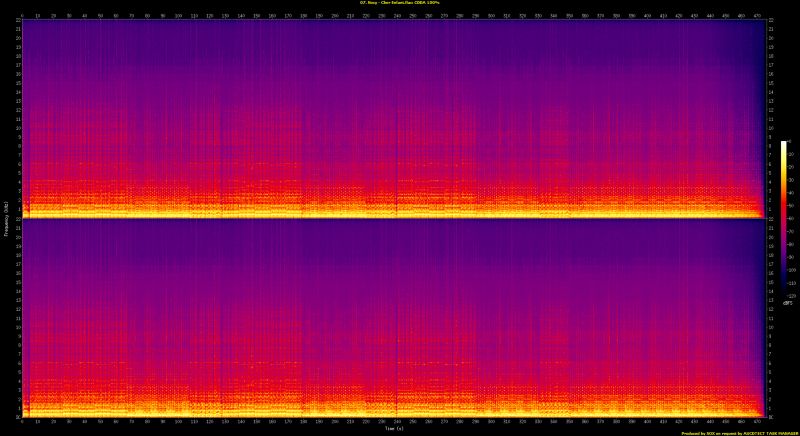Viewport: 800px width, 436px height.
Task: Click the Frequency (kHz) axis label
Action: pos(5,218)
